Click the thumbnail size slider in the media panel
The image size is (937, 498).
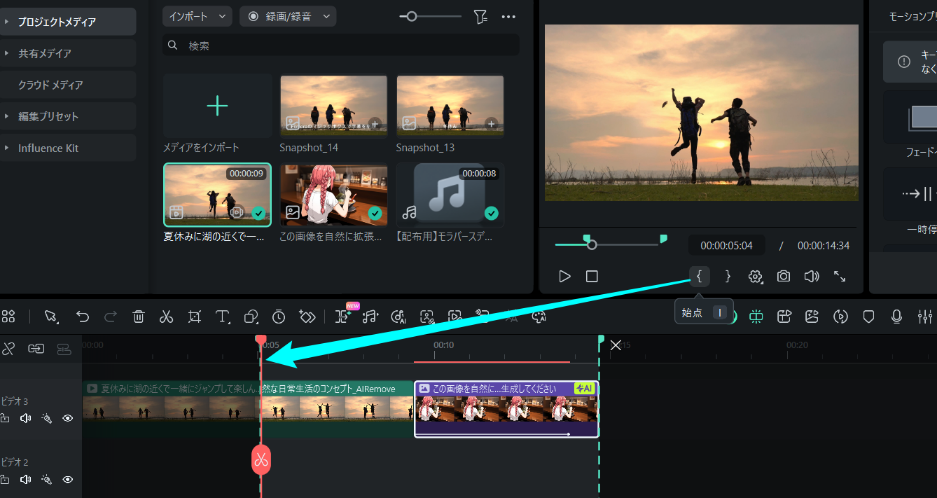click(430, 16)
